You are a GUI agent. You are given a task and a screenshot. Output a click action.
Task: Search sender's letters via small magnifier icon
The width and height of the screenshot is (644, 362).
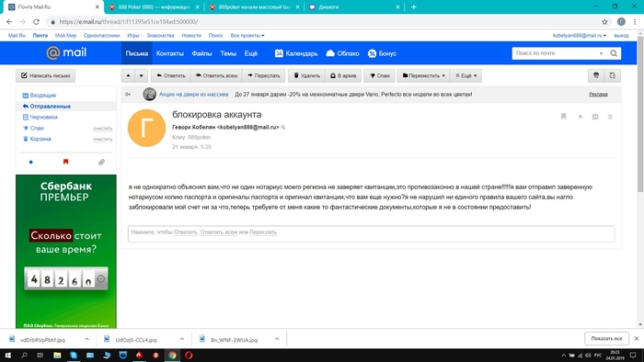pyautogui.click(x=283, y=128)
